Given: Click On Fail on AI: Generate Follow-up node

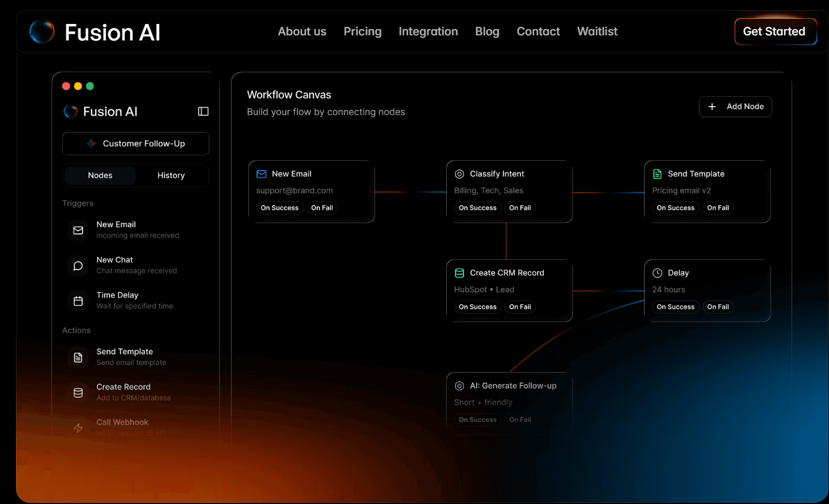Looking at the screenshot, I should (520, 420).
